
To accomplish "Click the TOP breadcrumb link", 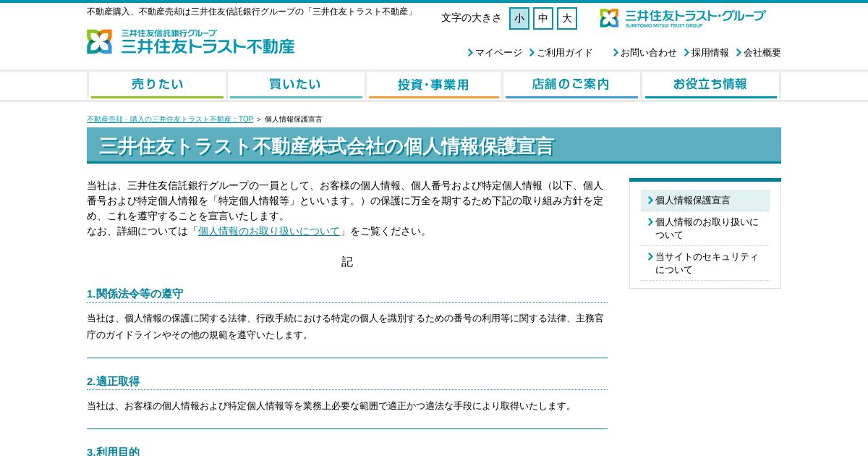I will tap(170, 119).
